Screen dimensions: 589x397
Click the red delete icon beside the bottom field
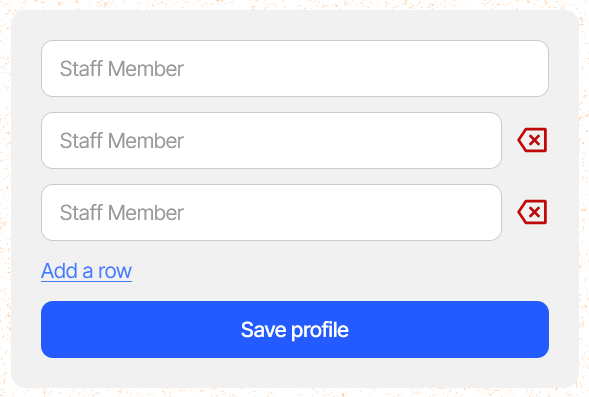(532, 212)
